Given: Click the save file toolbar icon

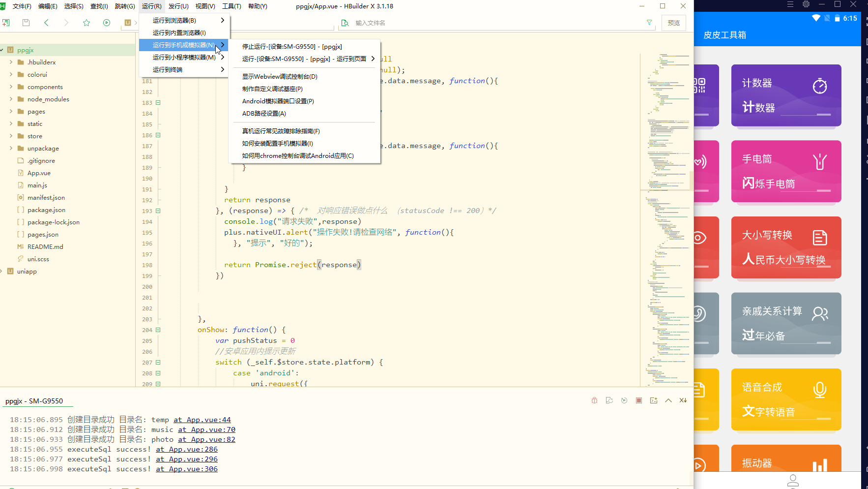Looking at the screenshot, I should [26, 23].
